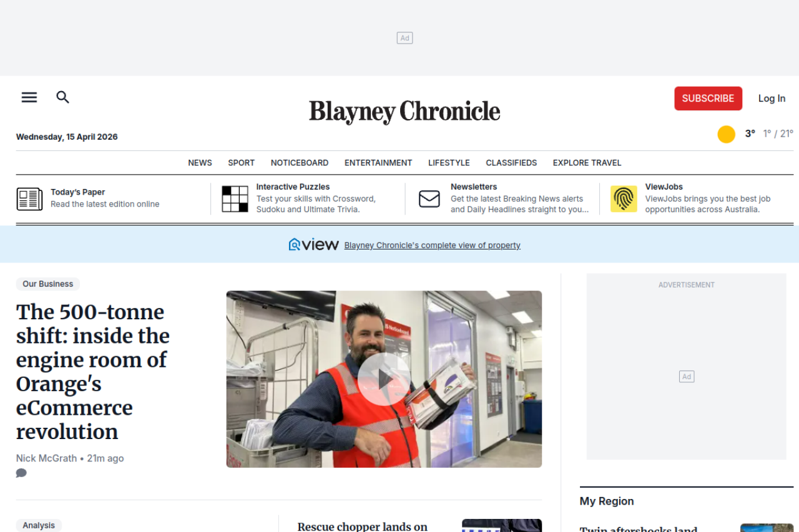Open the Today's Paper newspaper icon

tap(29, 199)
